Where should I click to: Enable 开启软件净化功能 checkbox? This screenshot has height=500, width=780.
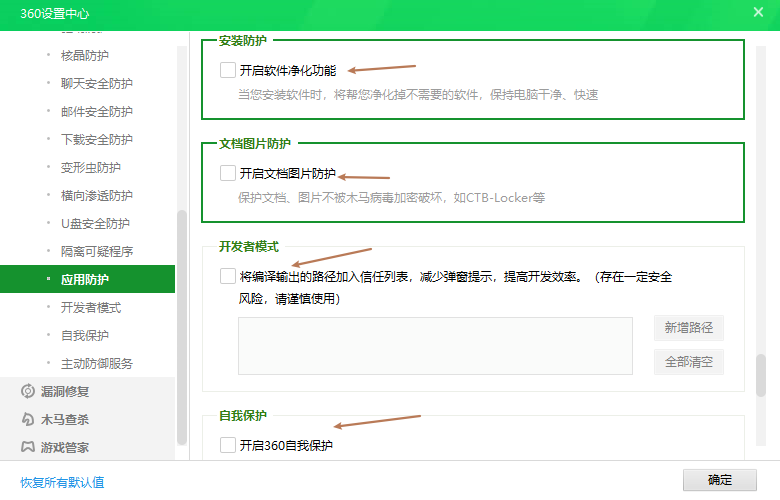tap(228, 70)
